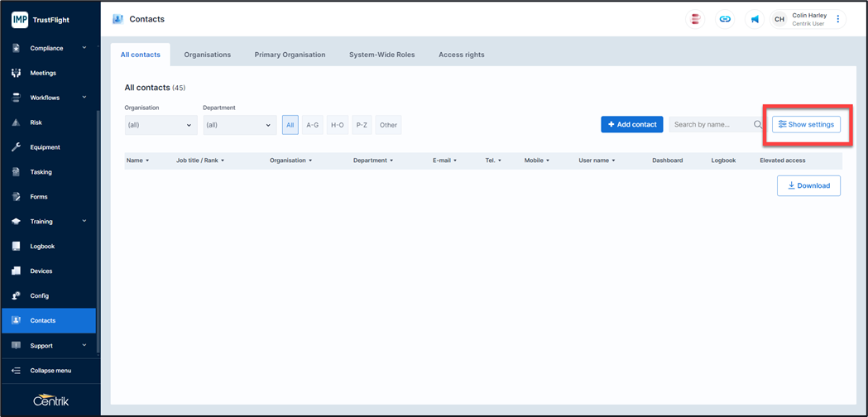The image size is (868, 417).
Task: Click the search magnifier icon
Action: tap(758, 125)
